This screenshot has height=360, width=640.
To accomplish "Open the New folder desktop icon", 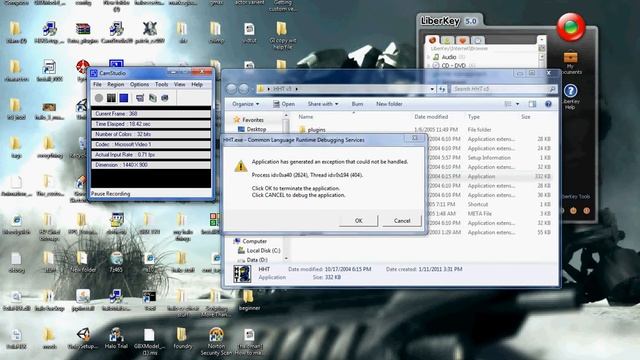I will click(83, 262).
